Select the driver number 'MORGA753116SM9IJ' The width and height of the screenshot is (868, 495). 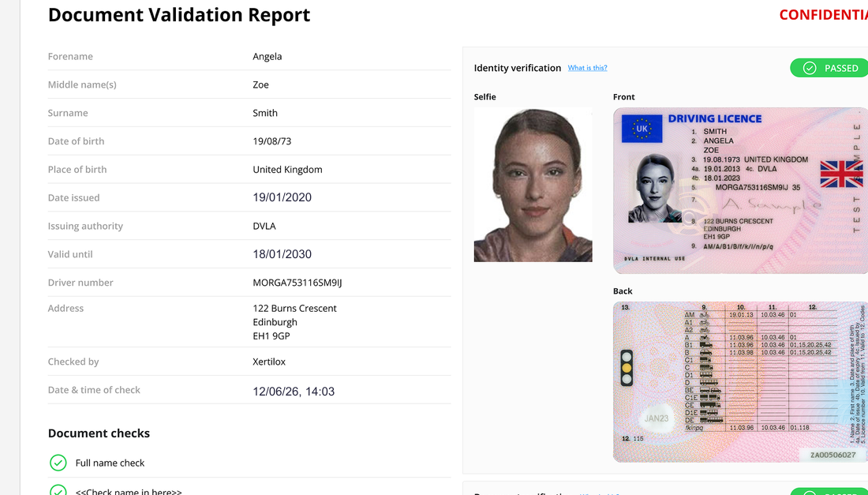click(x=297, y=283)
